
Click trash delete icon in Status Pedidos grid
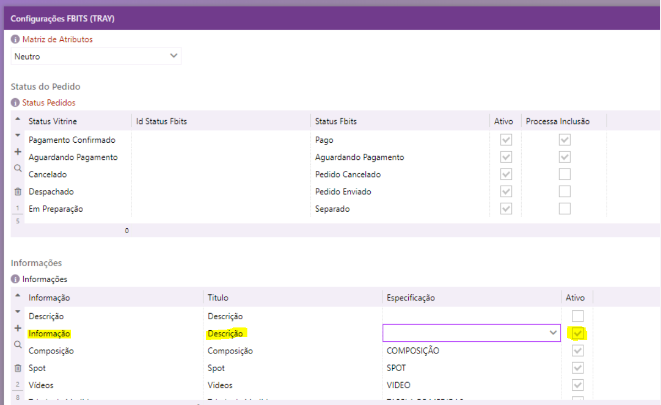tap(17, 190)
